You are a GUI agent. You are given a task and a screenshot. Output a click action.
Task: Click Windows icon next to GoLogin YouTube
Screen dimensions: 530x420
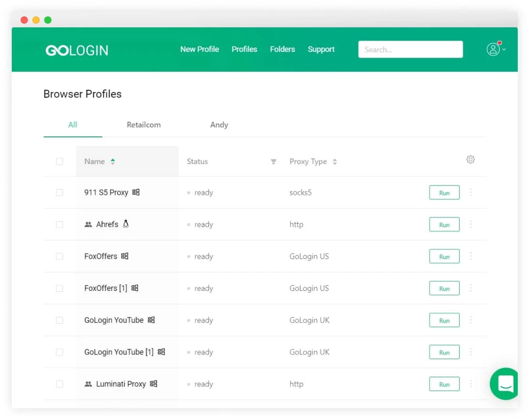pos(151,320)
